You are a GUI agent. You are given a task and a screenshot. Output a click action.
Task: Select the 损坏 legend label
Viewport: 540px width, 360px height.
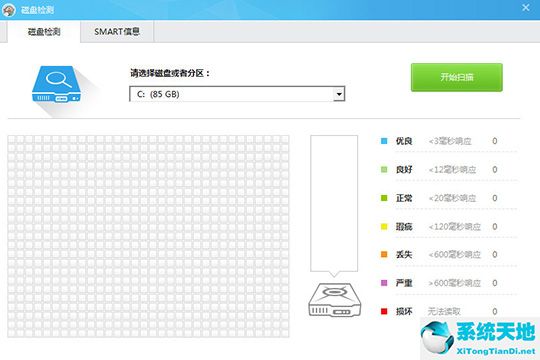point(404,311)
